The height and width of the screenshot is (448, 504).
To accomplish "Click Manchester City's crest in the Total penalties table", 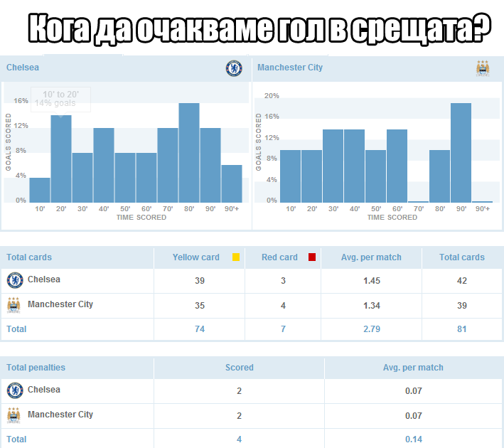I will (14, 415).
